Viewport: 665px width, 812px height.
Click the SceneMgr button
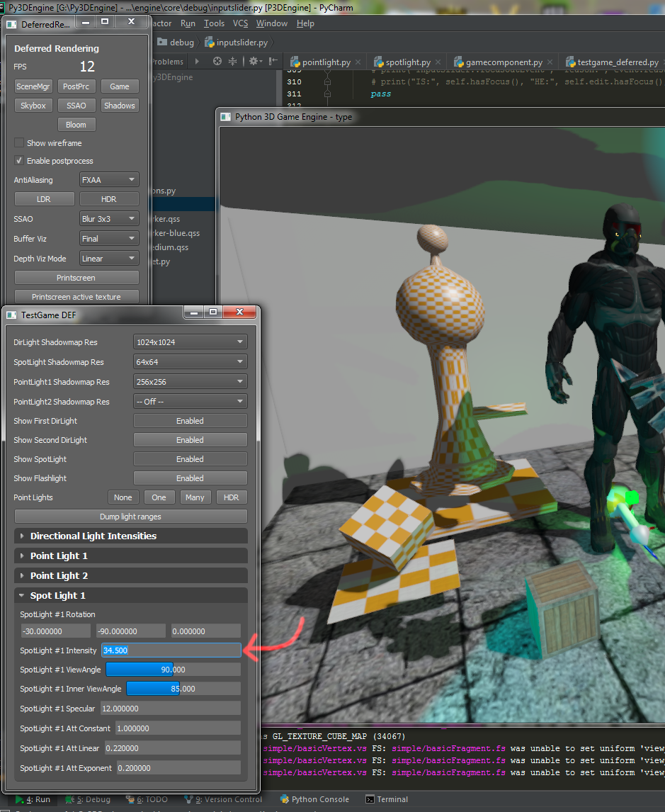33,86
